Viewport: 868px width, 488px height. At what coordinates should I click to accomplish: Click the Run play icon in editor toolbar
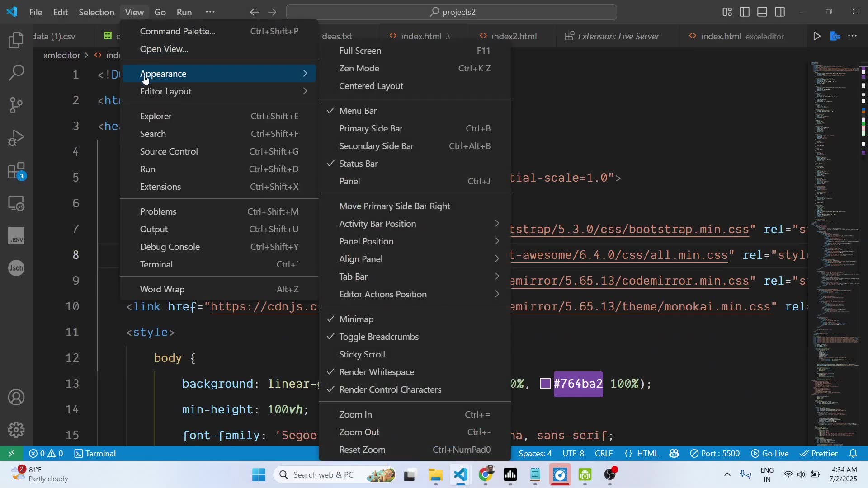click(816, 36)
